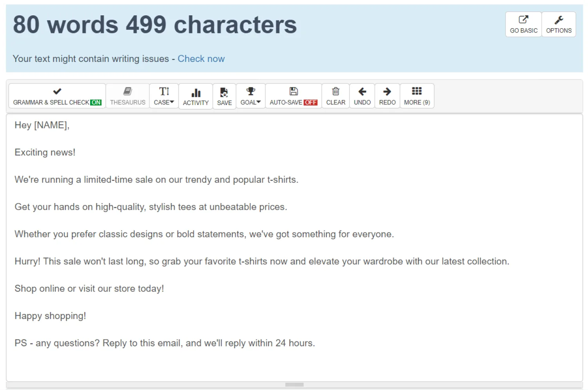Open Options wrench icon
This screenshot has height=390, width=588.
click(x=559, y=20)
